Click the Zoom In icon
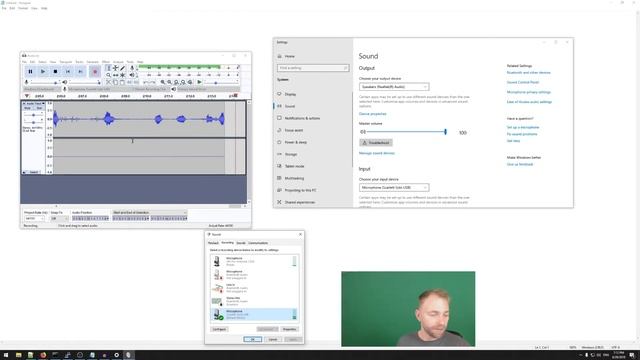640x360 pixels. (x=163, y=82)
